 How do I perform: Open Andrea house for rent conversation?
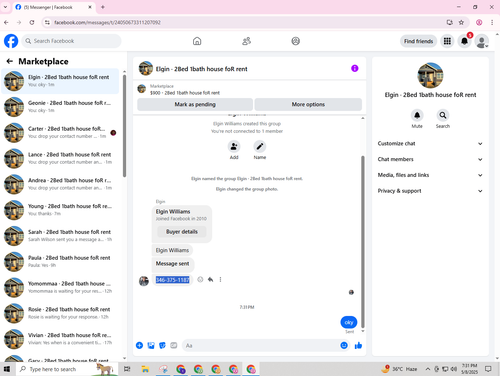coord(60,184)
